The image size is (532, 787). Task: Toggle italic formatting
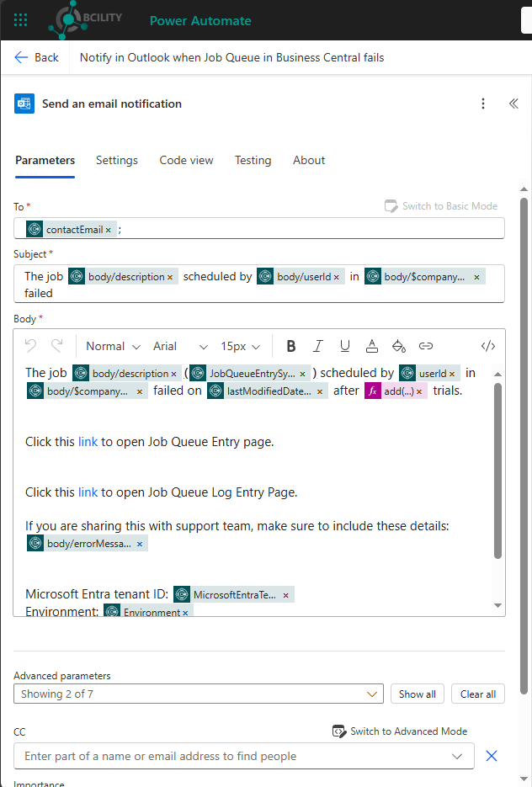(317, 346)
